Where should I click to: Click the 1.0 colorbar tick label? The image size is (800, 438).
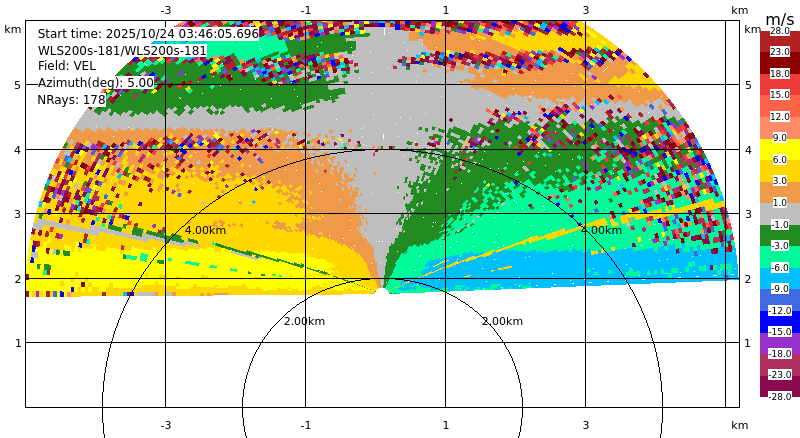pyautogui.click(x=780, y=203)
